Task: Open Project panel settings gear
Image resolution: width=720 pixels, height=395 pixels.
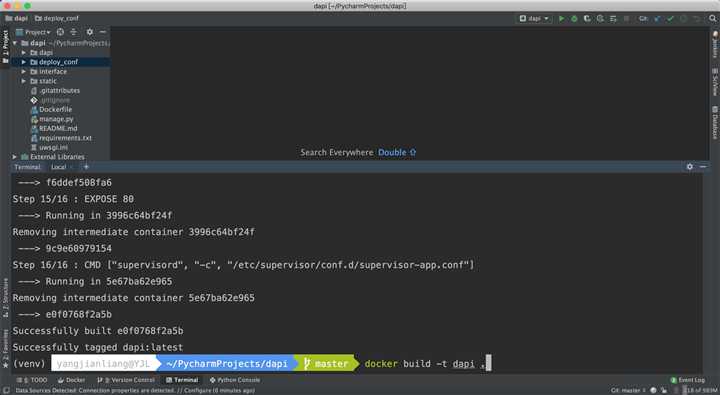Action: click(90, 32)
